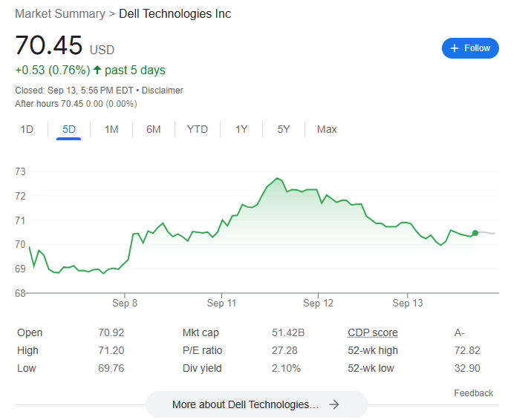Click the 73 y-axis label
Image resolution: width=531 pixels, height=420 pixels.
[20, 171]
